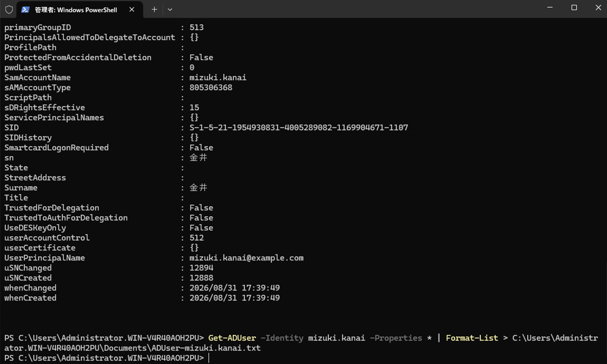Close the terminal window
Image resolution: width=607 pixels, height=364 pixels.
[x=598, y=8]
